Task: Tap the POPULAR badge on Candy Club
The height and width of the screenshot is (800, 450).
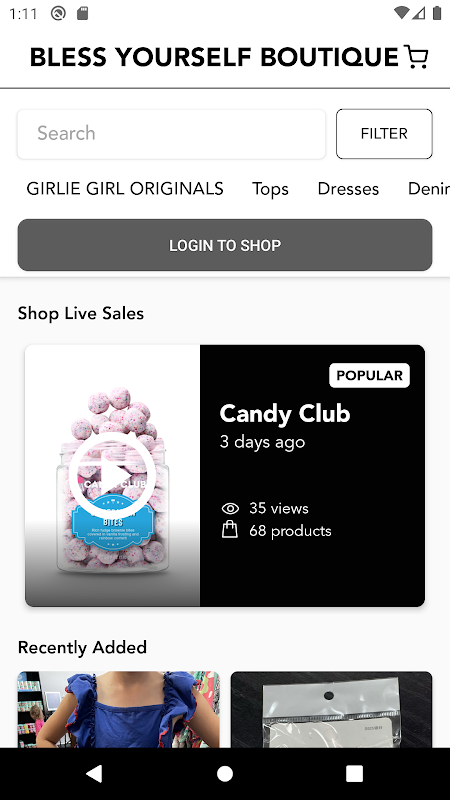Action: pos(369,376)
